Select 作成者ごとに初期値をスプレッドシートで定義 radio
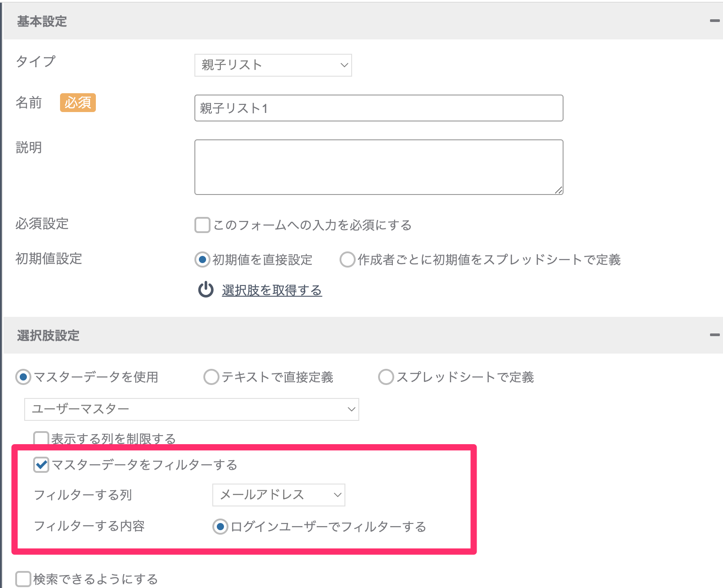 coord(347,259)
